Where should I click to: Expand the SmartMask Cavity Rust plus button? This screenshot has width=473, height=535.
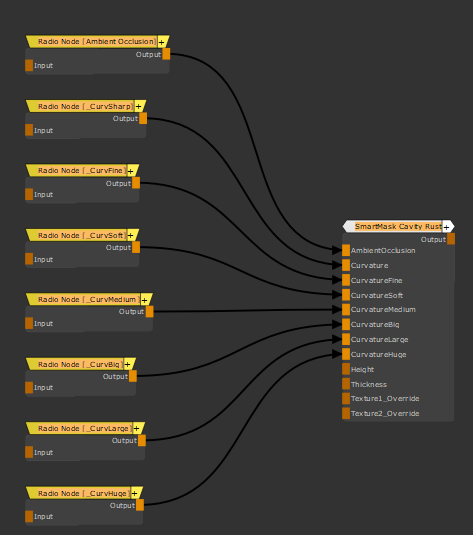point(446,227)
